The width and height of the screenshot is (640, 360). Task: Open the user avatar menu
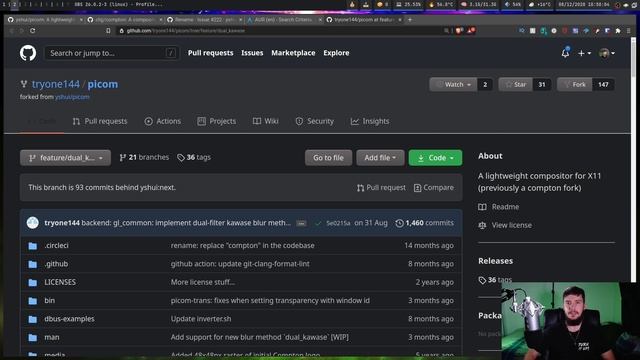[x=607, y=53]
